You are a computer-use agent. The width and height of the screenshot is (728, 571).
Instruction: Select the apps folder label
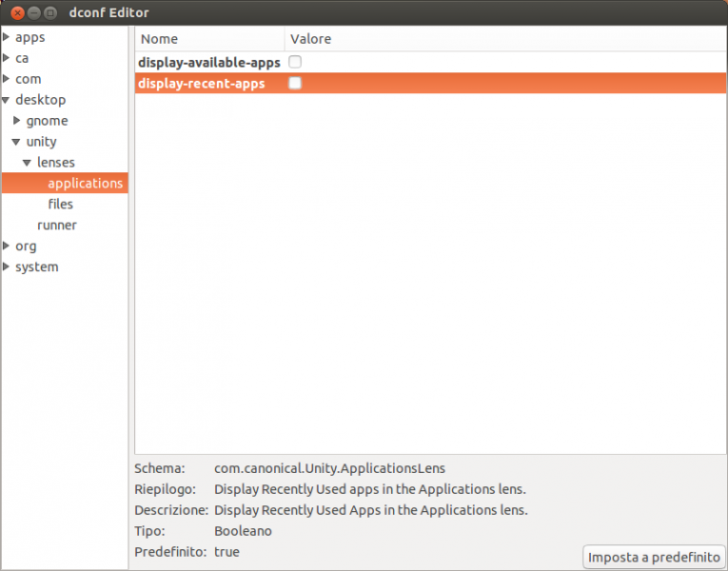click(30, 38)
